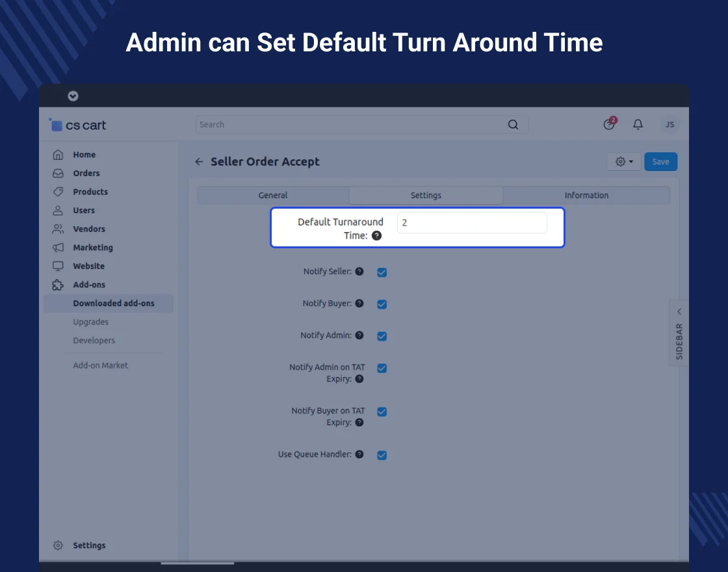Switch to the Information tab
This screenshot has width=728, height=572.
586,196
